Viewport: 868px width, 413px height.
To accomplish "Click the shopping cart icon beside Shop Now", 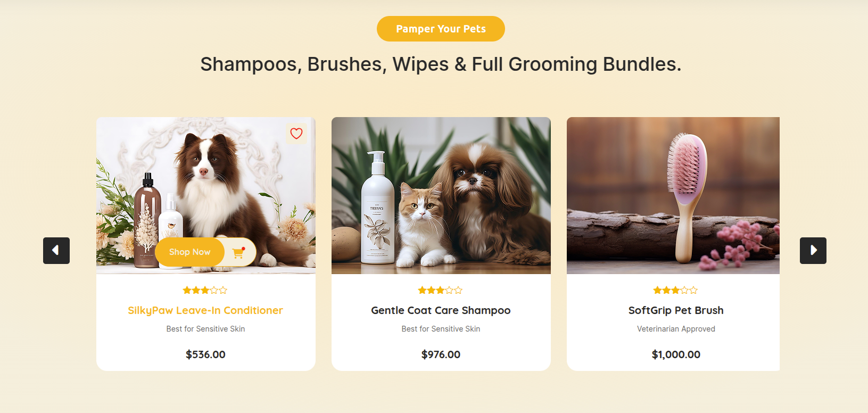I will pyautogui.click(x=238, y=252).
